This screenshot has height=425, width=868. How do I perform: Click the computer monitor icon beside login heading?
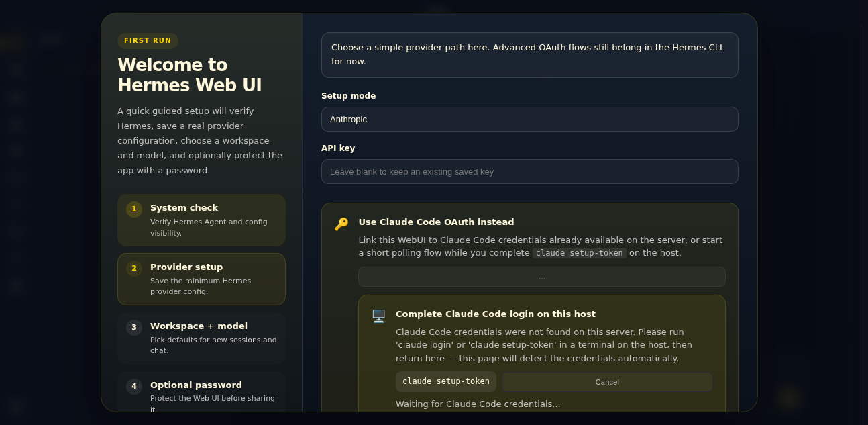click(x=379, y=316)
